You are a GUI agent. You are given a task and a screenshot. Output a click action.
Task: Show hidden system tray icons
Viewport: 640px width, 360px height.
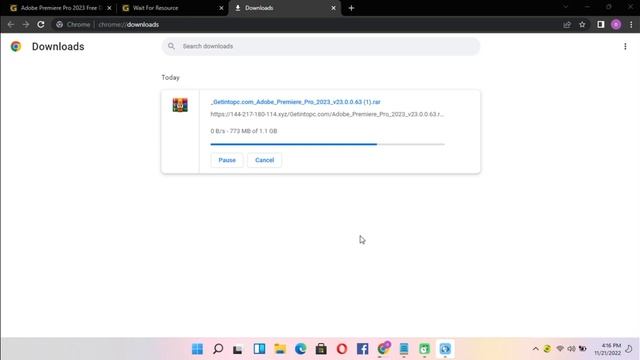(536, 349)
